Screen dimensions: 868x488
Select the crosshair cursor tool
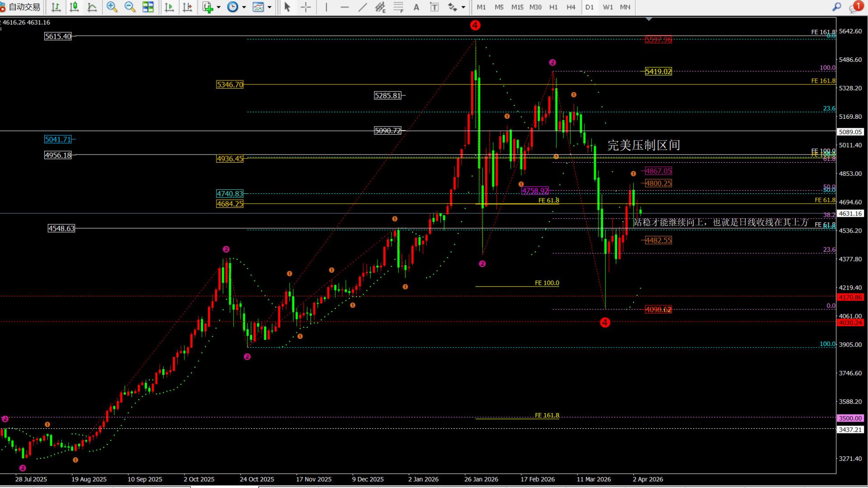tap(306, 7)
